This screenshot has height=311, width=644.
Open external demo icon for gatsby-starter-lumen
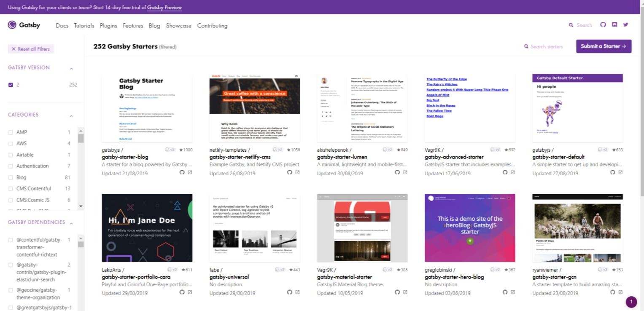[405, 172]
